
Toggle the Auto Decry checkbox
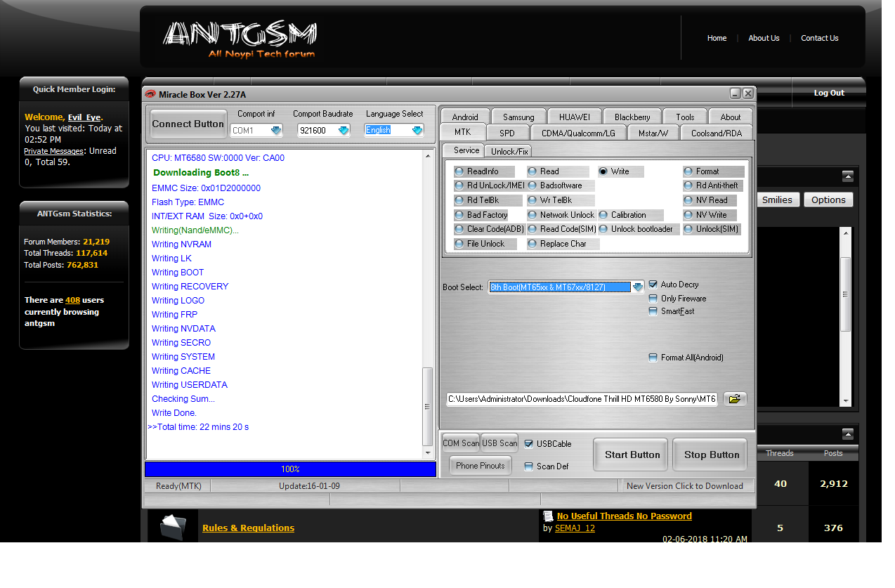click(x=653, y=285)
